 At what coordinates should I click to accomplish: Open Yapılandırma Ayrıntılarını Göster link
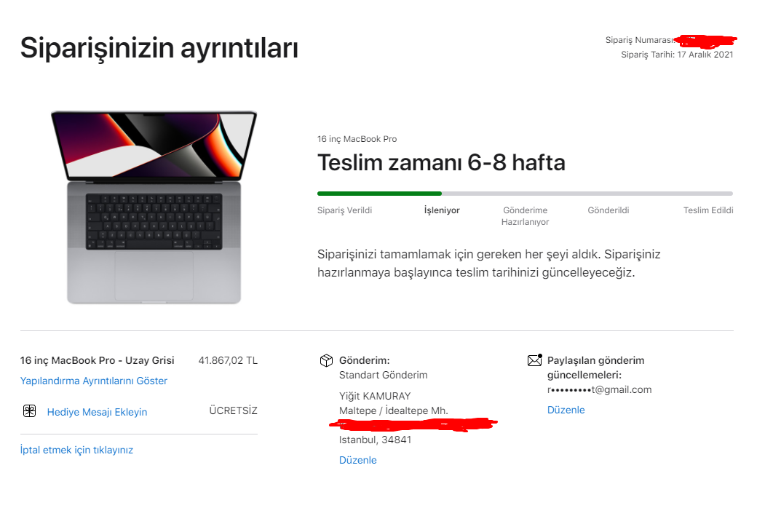coord(94,381)
